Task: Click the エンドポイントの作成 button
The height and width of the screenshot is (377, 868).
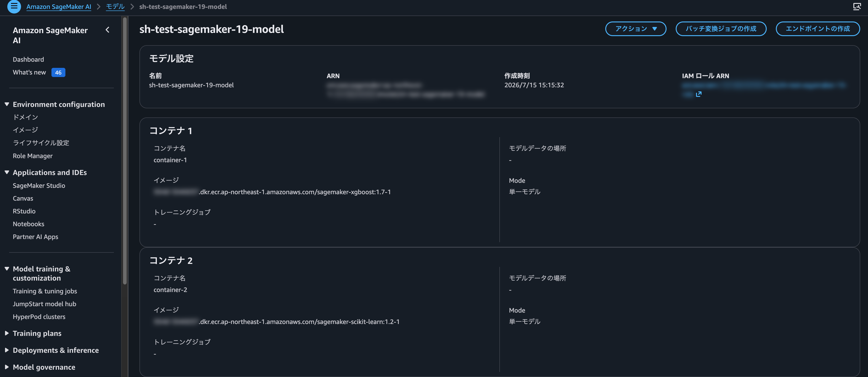Action: 817,29
